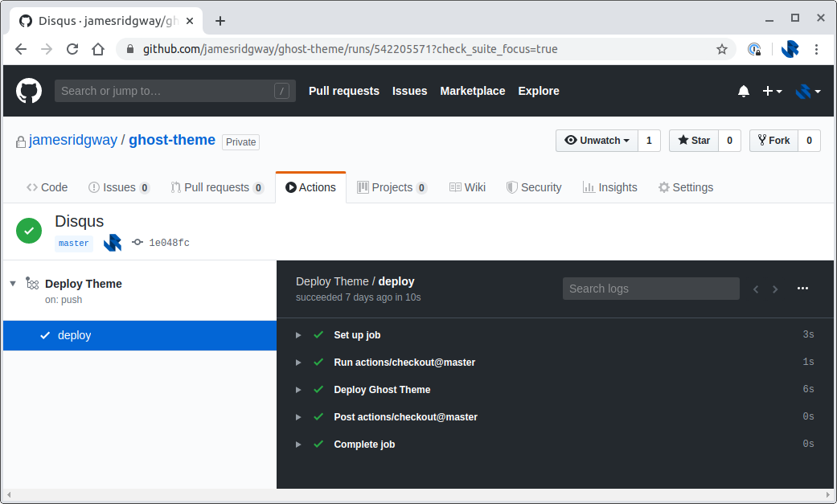Go to previous log search result
Viewport: 837px width, 504px height.
click(x=755, y=289)
